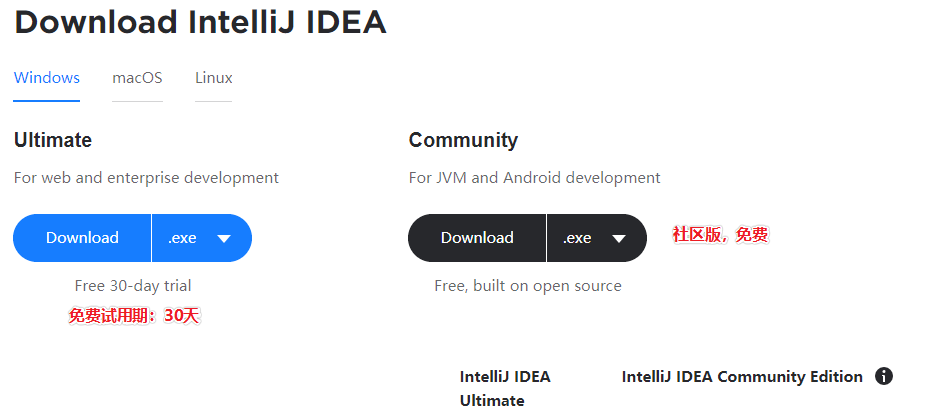This screenshot has height=417, width=938.
Task: Switch to the macOS tab
Action: point(137,78)
